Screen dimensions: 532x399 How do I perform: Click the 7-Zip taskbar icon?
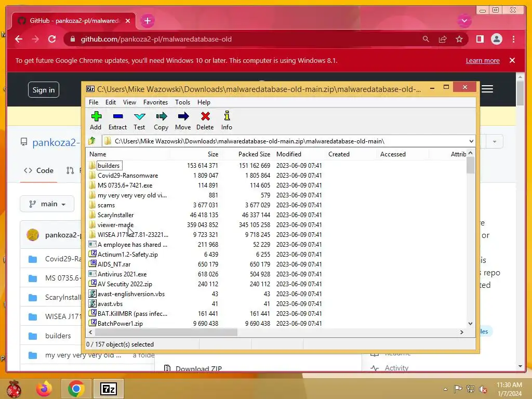tap(109, 389)
